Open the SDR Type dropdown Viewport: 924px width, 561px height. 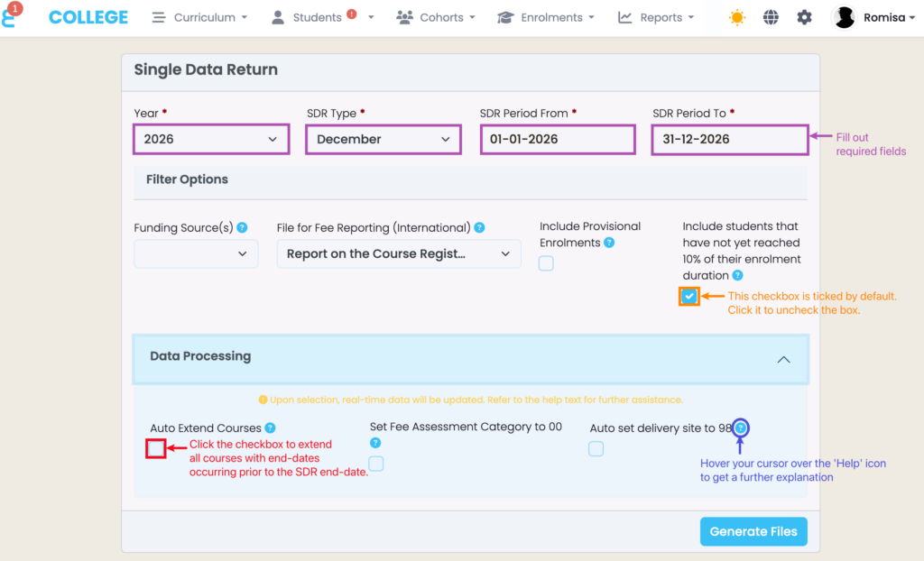tap(383, 140)
